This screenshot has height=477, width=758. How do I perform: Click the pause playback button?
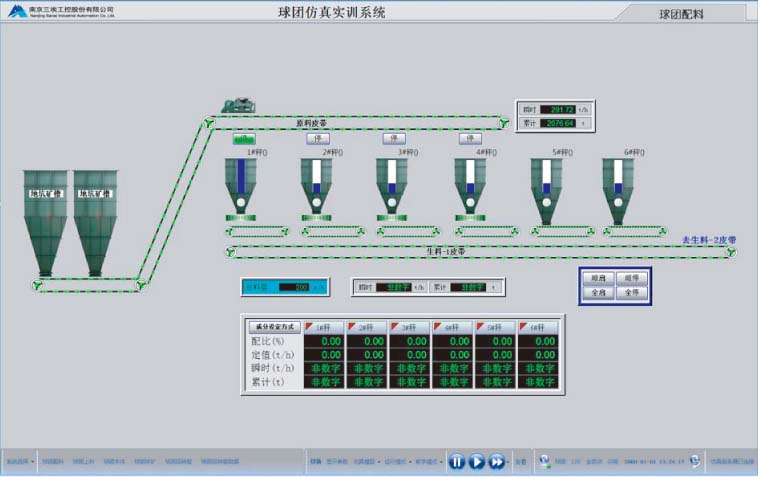coord(456,461)
